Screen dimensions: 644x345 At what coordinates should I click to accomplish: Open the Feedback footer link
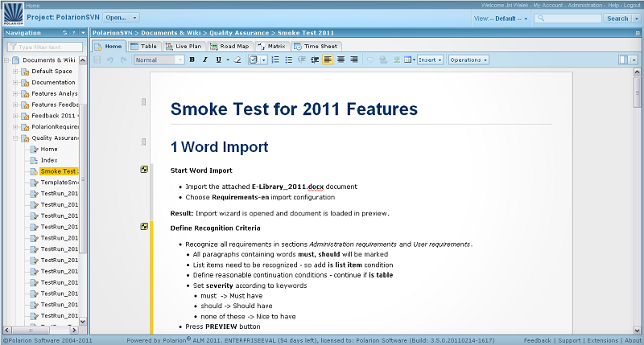pyautogui.click(x=537, y=340)
